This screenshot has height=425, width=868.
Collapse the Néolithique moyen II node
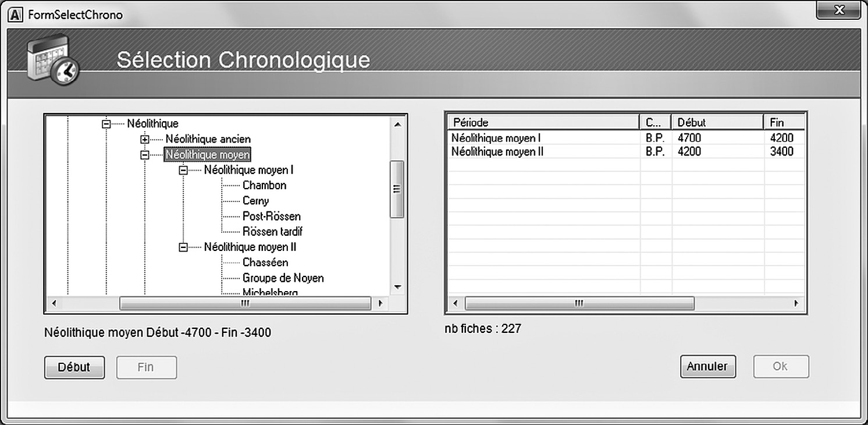(x=183, y=247)
